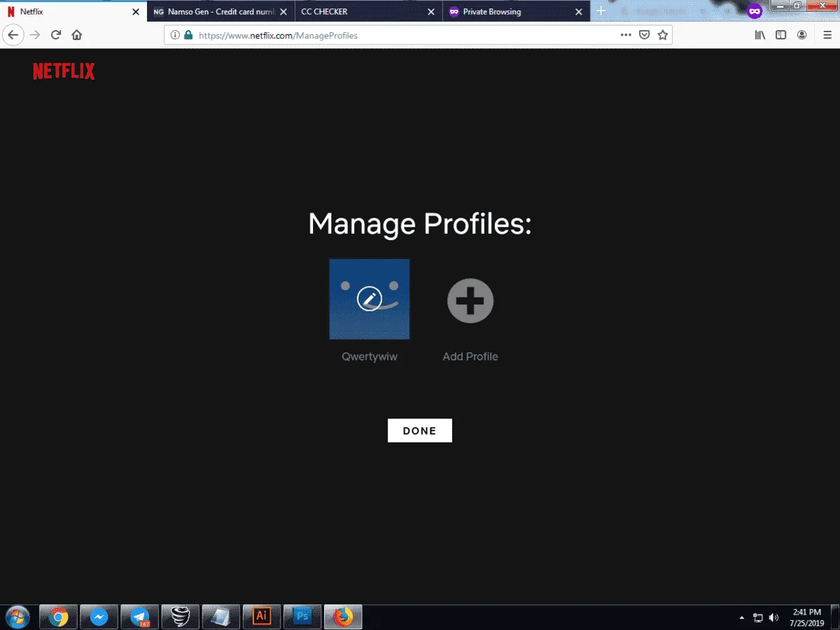
Task: Click the padlock icon in address bar
Action: (x=188, y=35)
